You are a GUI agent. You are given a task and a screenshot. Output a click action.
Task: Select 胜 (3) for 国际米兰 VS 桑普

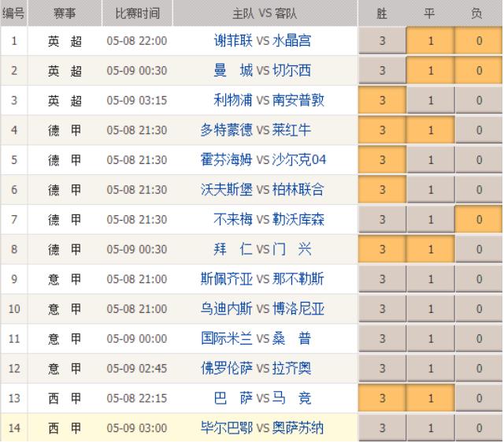point(382,338)
